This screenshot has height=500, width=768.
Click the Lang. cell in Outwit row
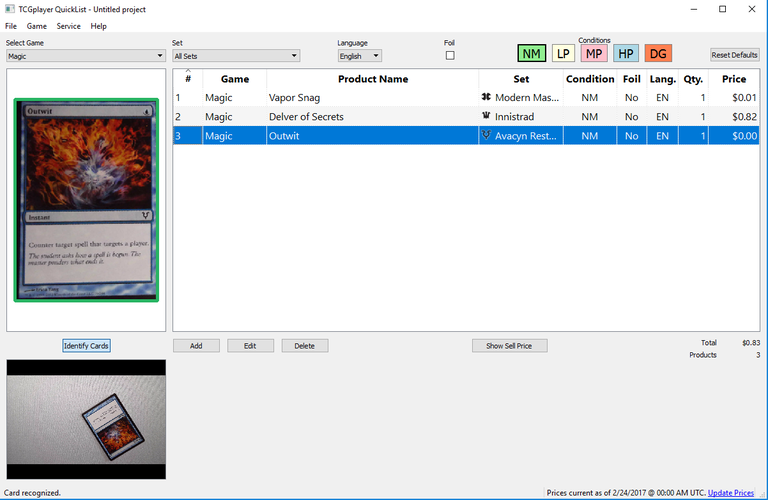point(663,136)
